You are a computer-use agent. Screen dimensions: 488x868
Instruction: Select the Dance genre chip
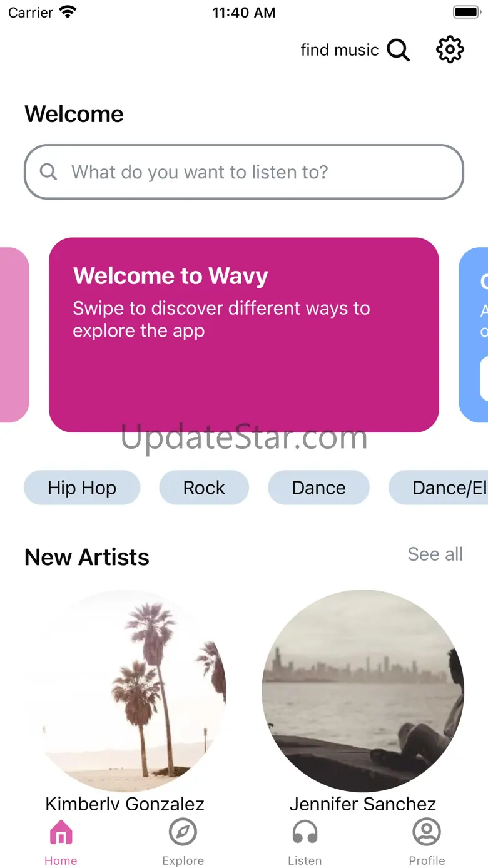coord(318,488)
